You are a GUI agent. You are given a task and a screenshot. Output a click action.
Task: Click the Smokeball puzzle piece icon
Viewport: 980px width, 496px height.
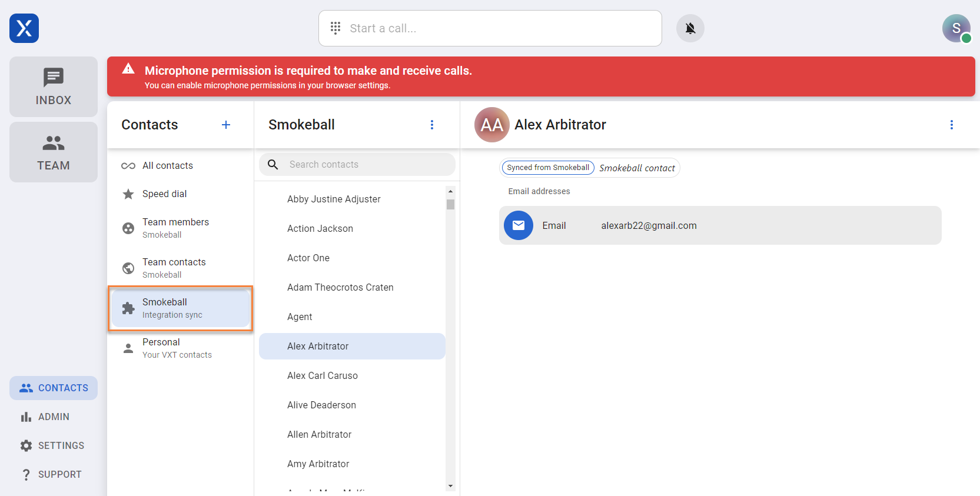(x=128, y=308)
